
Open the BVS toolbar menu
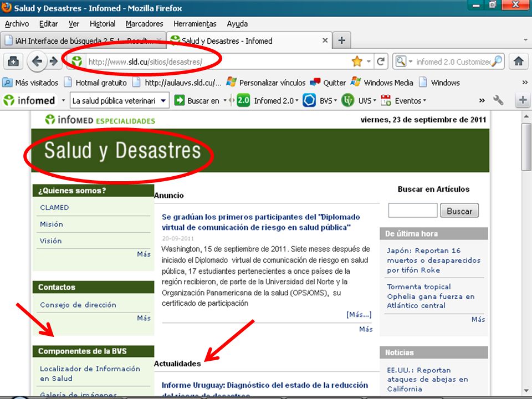click(319, 100)
